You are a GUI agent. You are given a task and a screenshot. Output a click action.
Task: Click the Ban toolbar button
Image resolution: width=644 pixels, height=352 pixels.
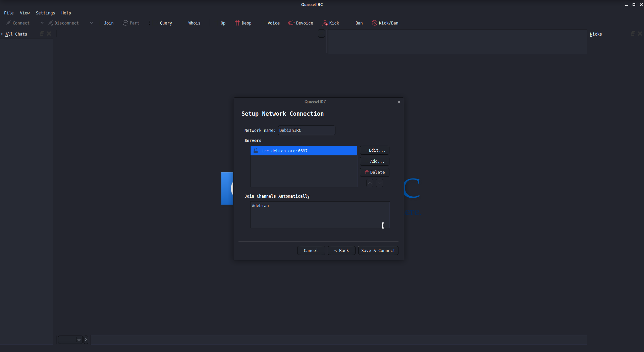pyautogui.click(x=359, y=23)
